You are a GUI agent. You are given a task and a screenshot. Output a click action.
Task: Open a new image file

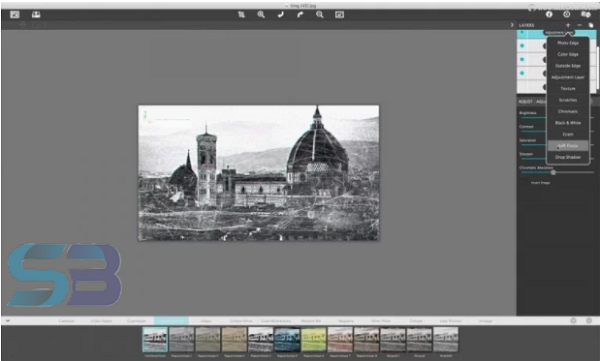(x=15, y=15)
